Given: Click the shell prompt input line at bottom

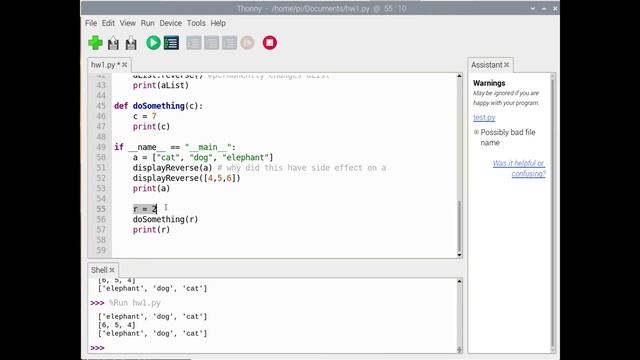Looking at the screenshot, I should [x=273, y=348].
